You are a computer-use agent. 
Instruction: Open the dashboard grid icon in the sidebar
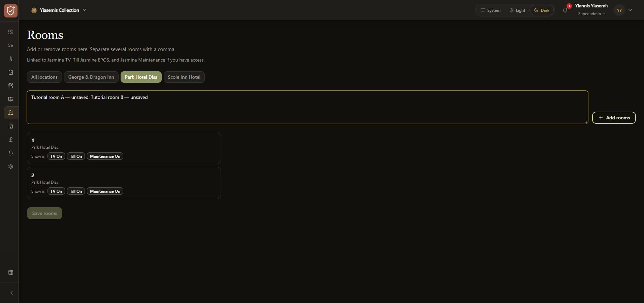tap(11, 32)
